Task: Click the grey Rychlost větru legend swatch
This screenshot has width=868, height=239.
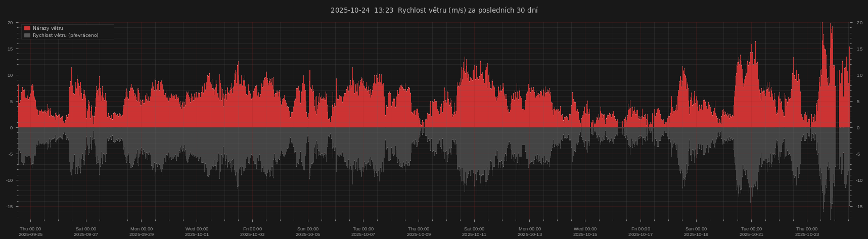Action: click(27, 35)
